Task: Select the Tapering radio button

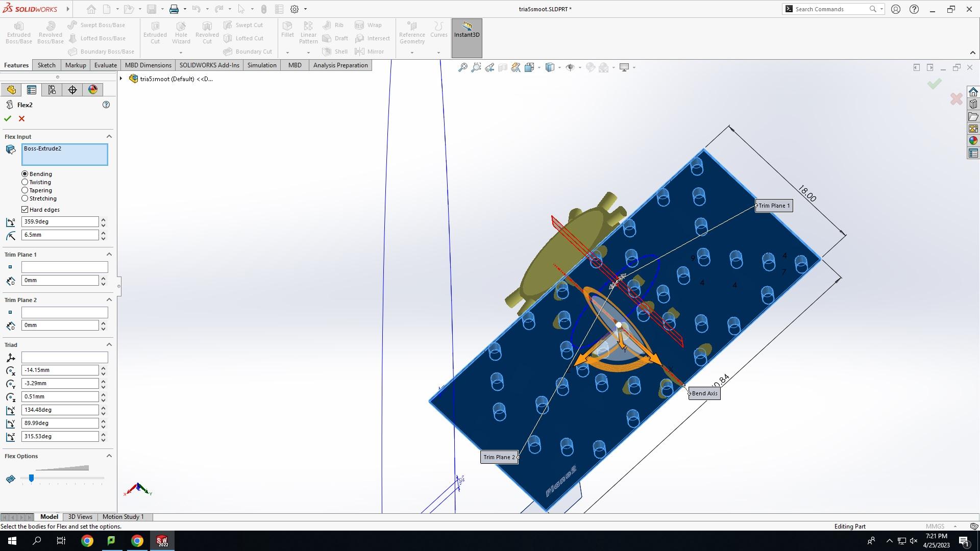Action: [25, 190]
